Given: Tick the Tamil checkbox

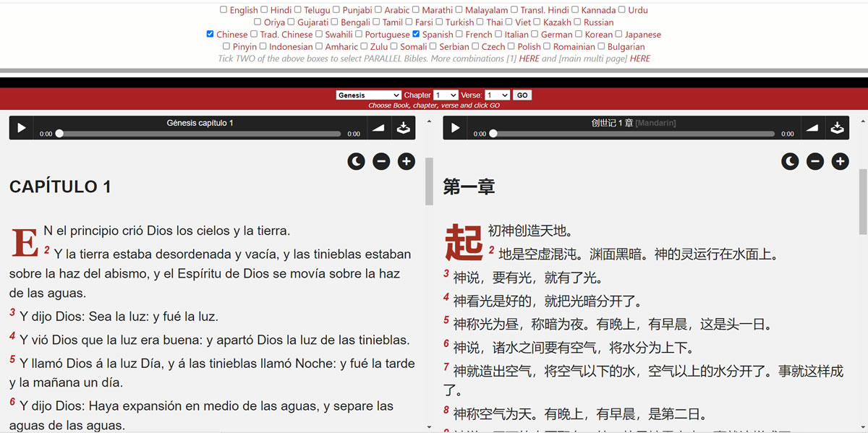Looking at the screenshot, I should coord(376,22).
